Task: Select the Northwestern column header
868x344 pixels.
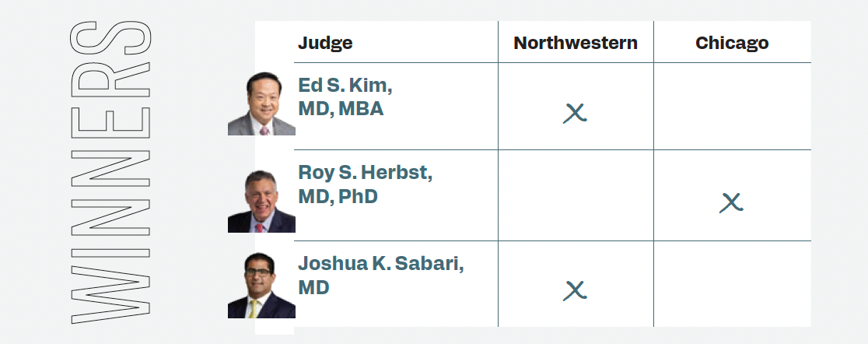Action: click(576, 43)
